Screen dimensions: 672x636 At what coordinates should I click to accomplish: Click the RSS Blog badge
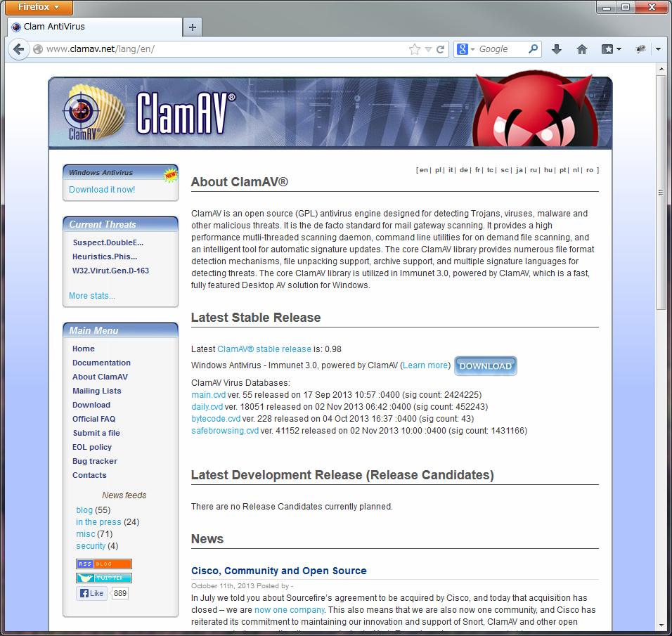tap(104, 564)
